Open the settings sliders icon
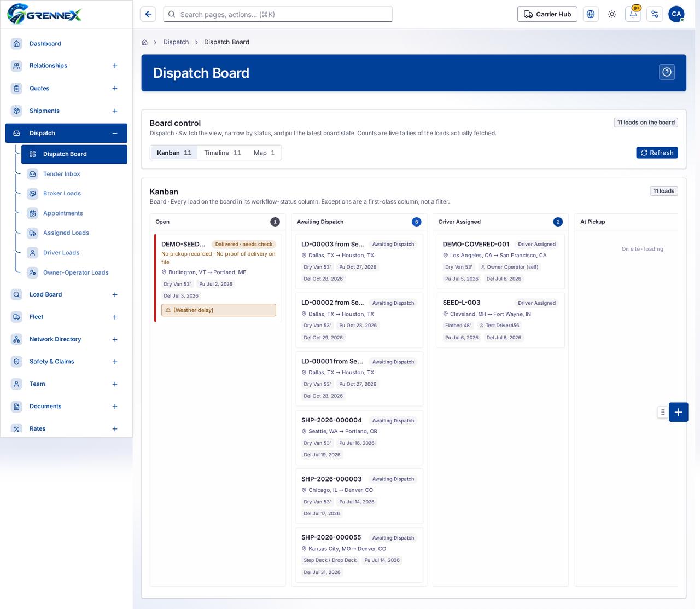The width and height of the screenshot is (700, 609). pos(655,14)
